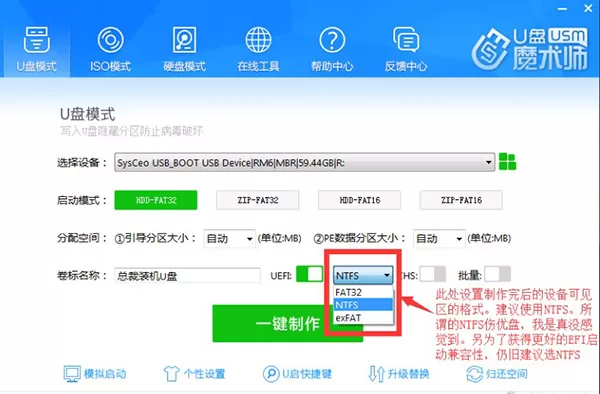The width and height of the screenshot is (600, 394).
Task: Open 在线工具 globe icon
Action: tap(258, 40)
